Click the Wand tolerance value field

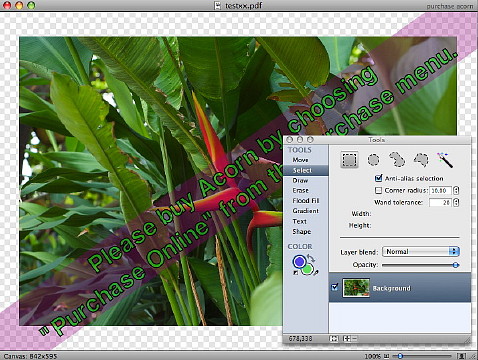441,202
